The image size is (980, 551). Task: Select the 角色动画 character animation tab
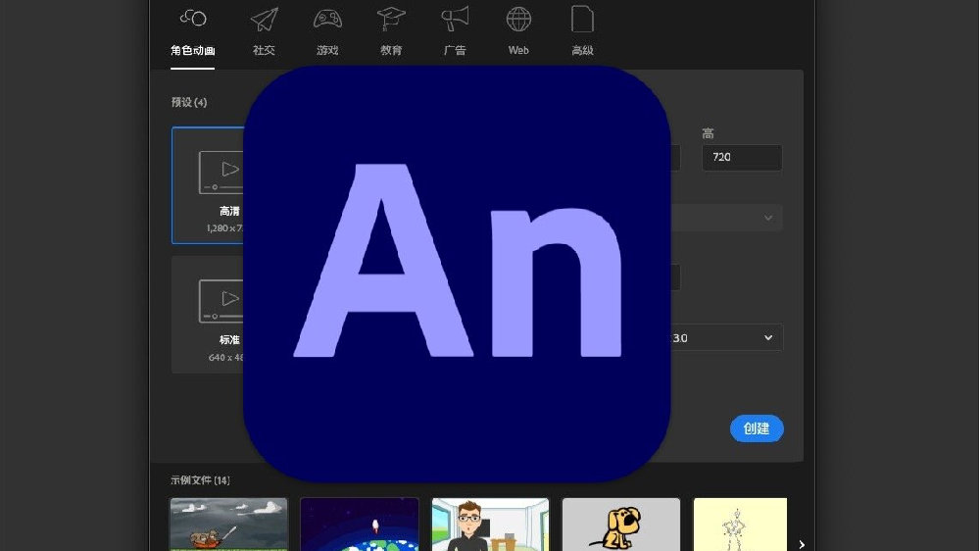pos(192,32)
